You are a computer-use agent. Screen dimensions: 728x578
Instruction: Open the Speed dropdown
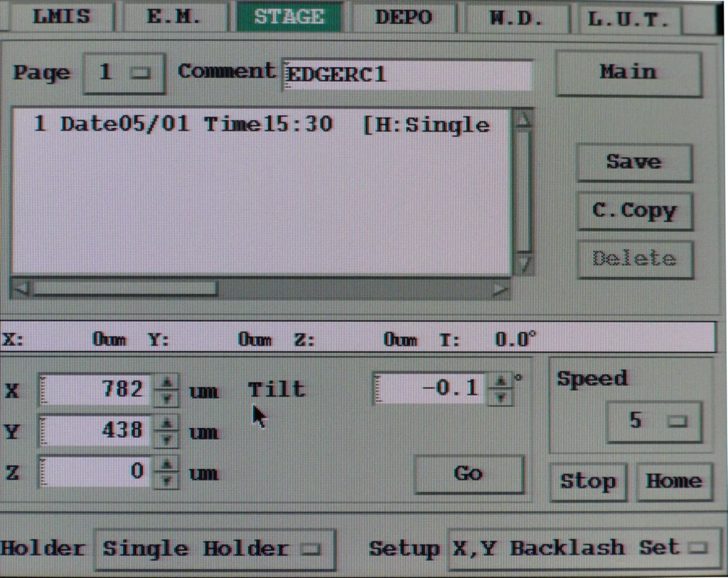coord(654,422)
